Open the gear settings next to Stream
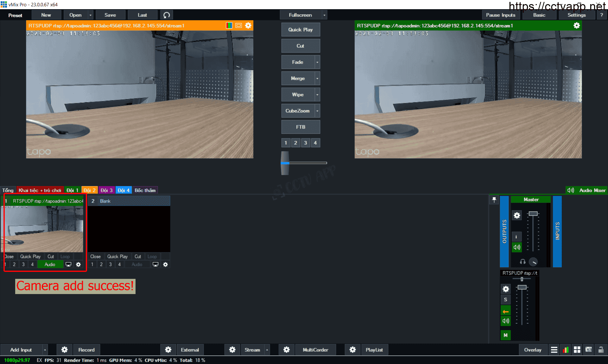The width and height of the screenshot is (608, 364). tap(232, 350)
